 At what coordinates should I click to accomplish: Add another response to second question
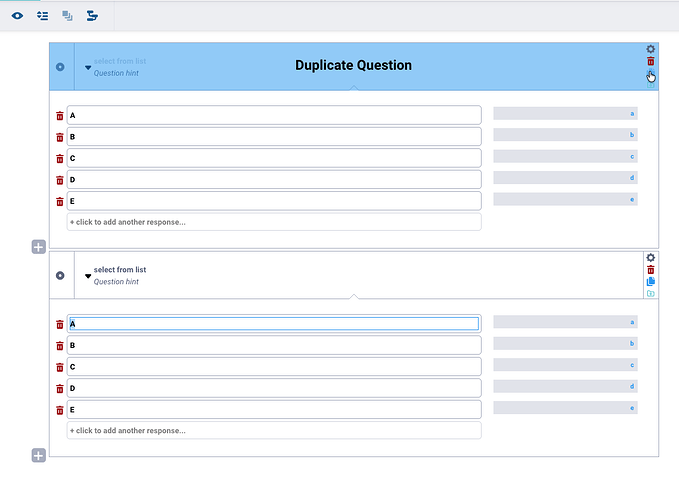(274, 431)
